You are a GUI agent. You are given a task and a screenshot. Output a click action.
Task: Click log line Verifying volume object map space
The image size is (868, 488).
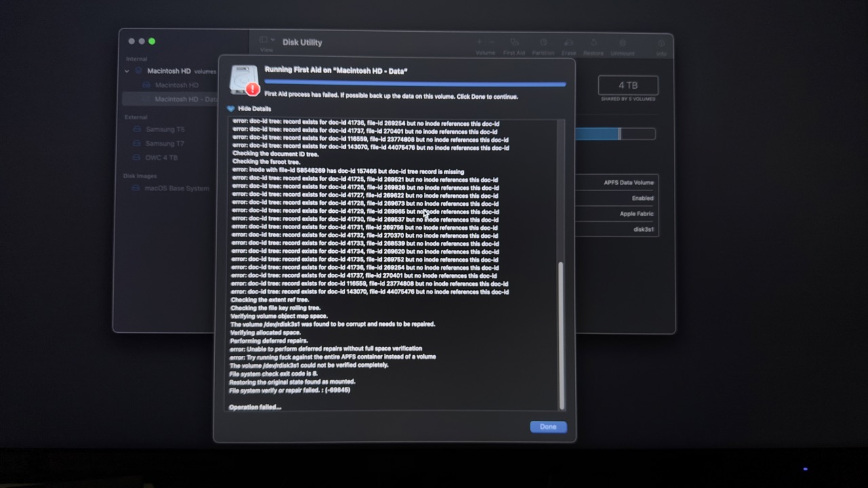coord(279,316)
